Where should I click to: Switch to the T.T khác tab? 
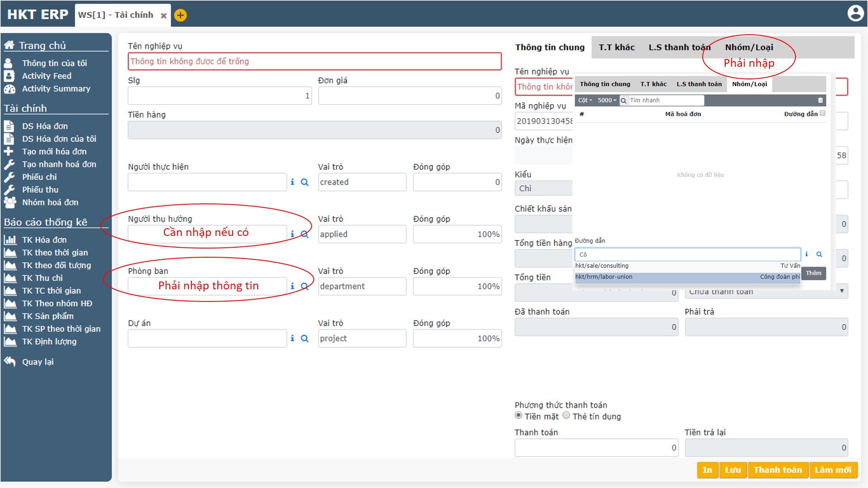tap(616, 47)
